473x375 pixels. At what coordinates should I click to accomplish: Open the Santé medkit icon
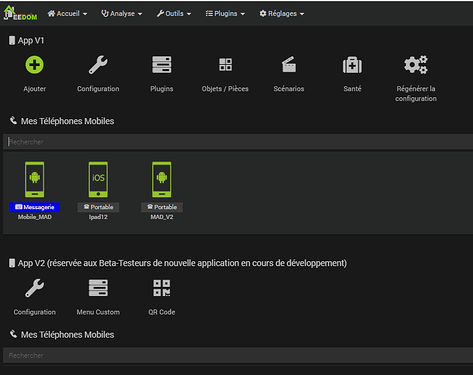click(352, 65)
